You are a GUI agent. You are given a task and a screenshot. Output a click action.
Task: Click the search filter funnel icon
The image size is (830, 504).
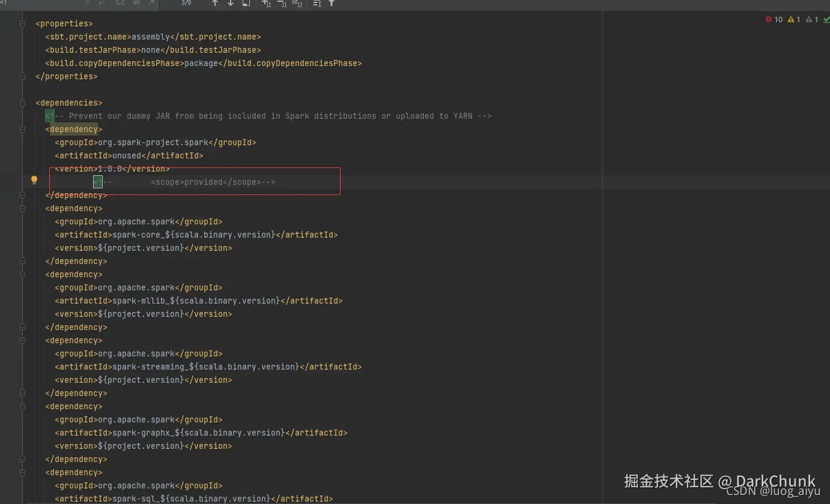click(x=332, y=3)
